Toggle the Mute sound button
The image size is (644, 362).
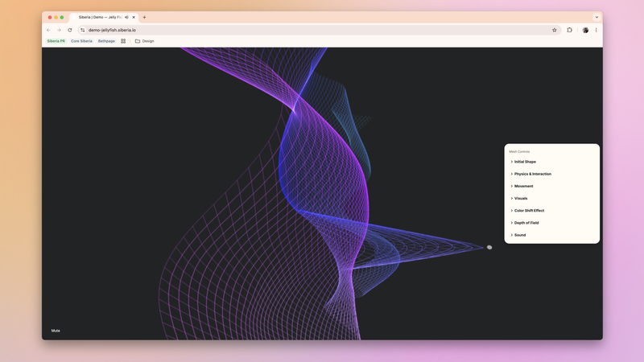click(56, 331)
